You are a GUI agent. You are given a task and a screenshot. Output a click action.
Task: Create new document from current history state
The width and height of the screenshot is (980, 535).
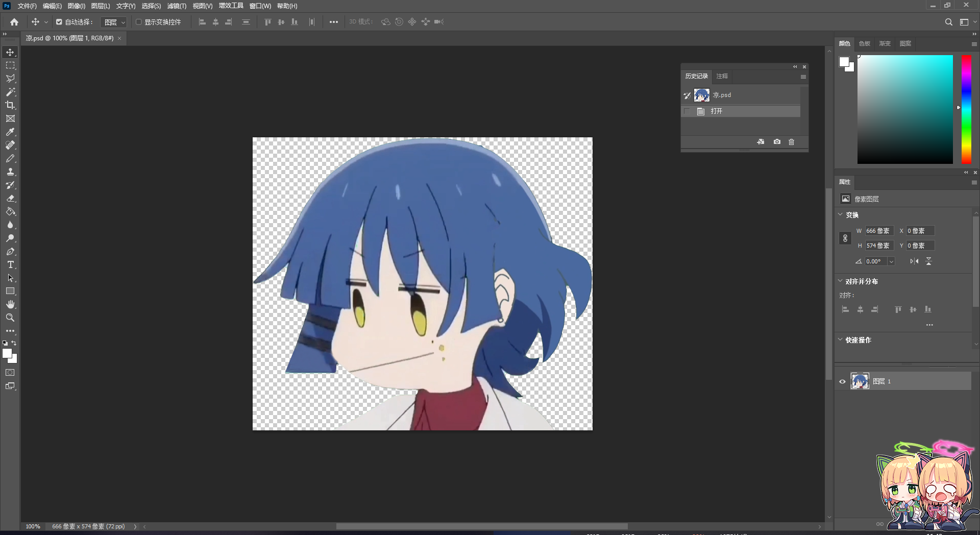761,142
